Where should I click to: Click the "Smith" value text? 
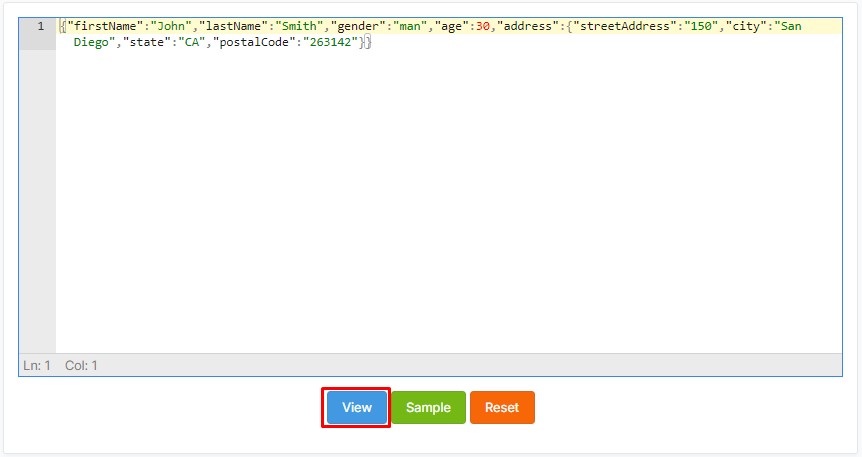coord(299,26)
